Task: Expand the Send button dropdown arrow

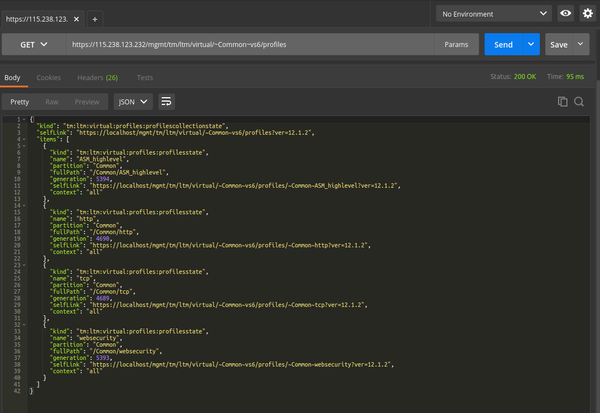Action: [530, 45]
